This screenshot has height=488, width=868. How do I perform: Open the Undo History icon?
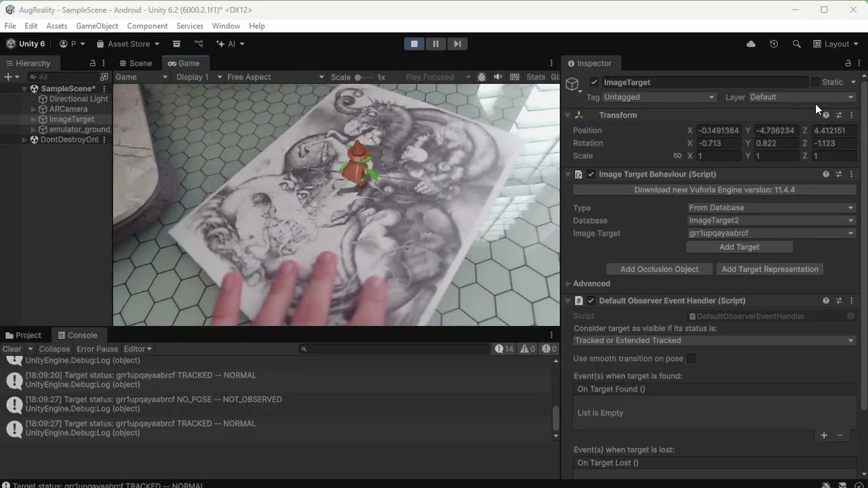point(774,44)
